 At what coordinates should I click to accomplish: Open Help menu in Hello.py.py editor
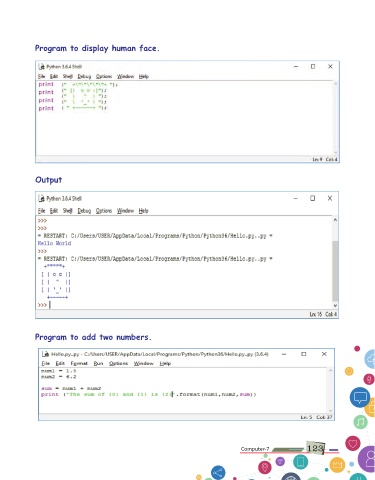pos(165,363)
